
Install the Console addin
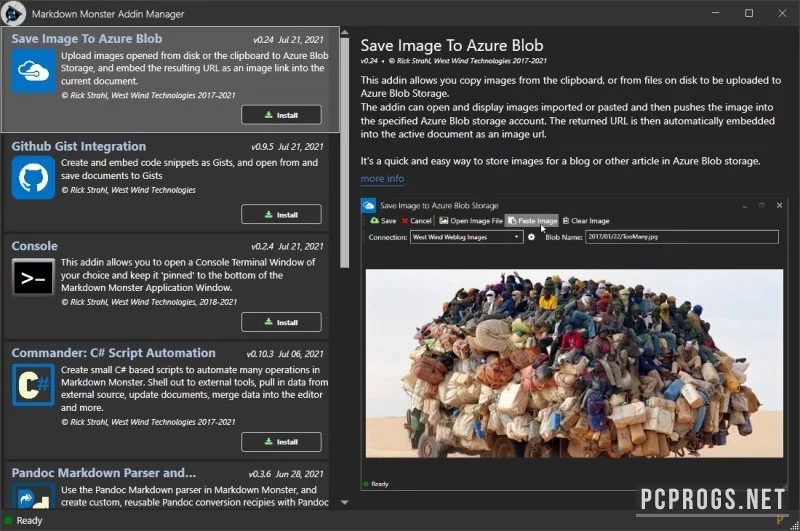click(281, 322)
